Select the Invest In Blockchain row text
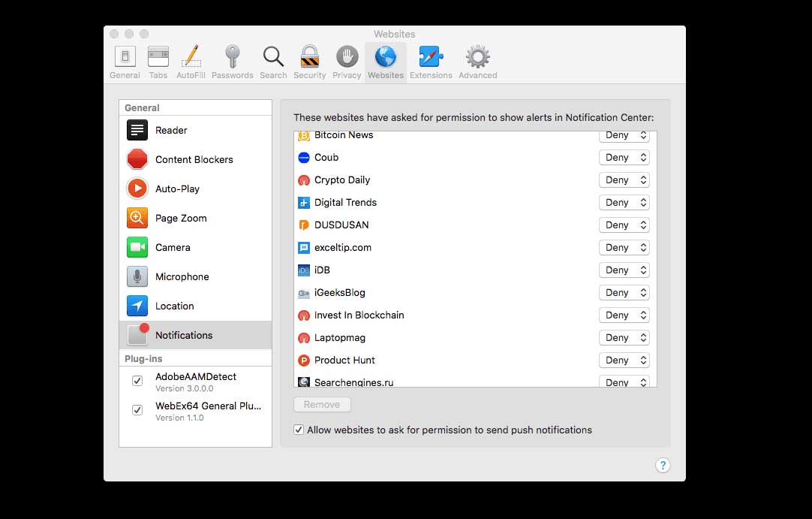The width and height of the screenshot is (812, 519). 359,315
